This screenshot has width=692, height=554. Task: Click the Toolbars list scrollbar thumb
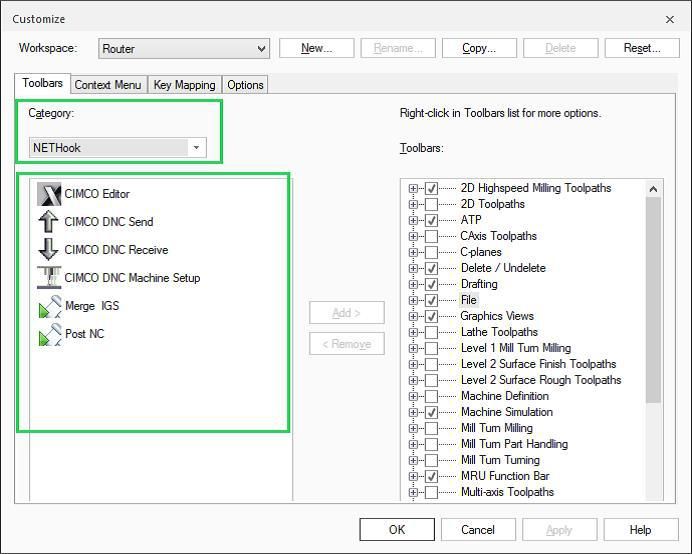click(x=653, y=300)
